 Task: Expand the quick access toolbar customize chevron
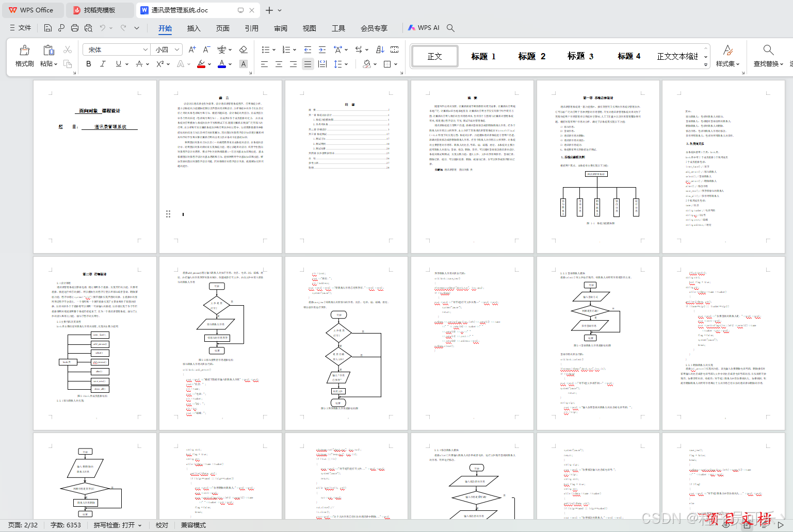(x=137, y=28)
